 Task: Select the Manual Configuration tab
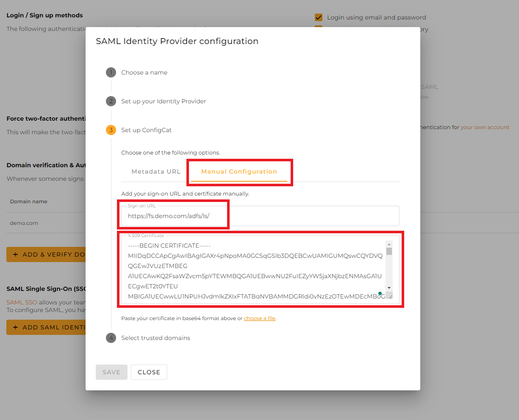pos(239,171)
